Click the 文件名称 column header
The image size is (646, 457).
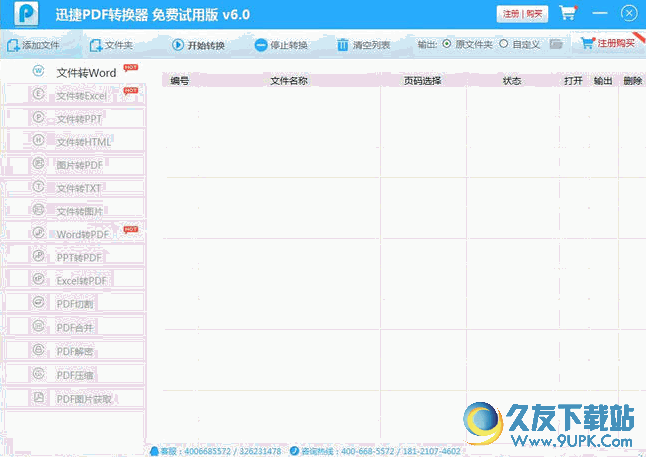coord(289,81)
